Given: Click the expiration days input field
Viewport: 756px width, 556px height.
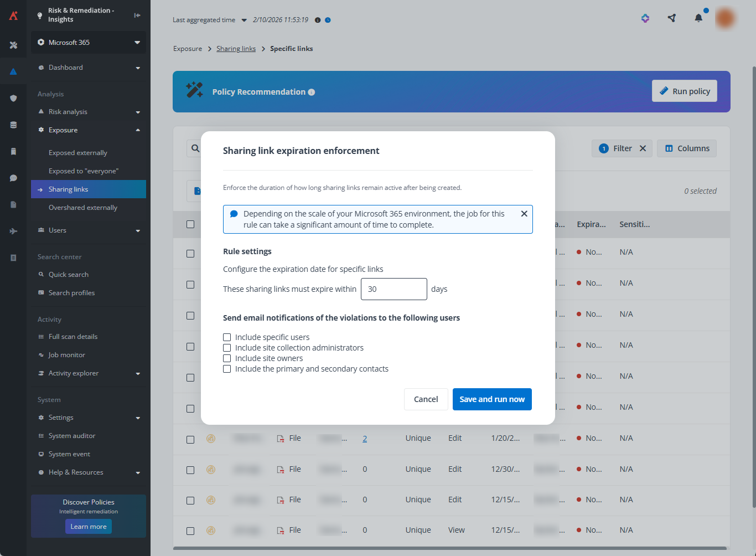Looking at the screenshot, I should [x=393, y=289].
